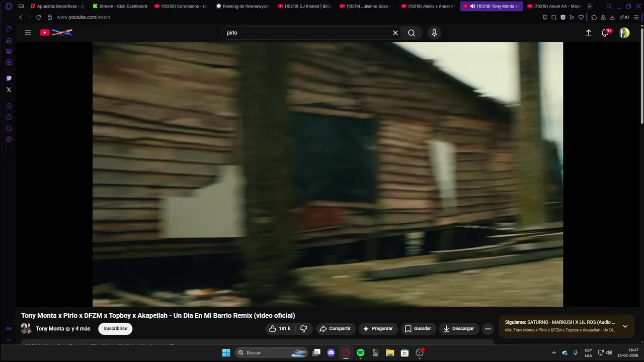
Task: Click Descargar button
Action: (459, 329)
